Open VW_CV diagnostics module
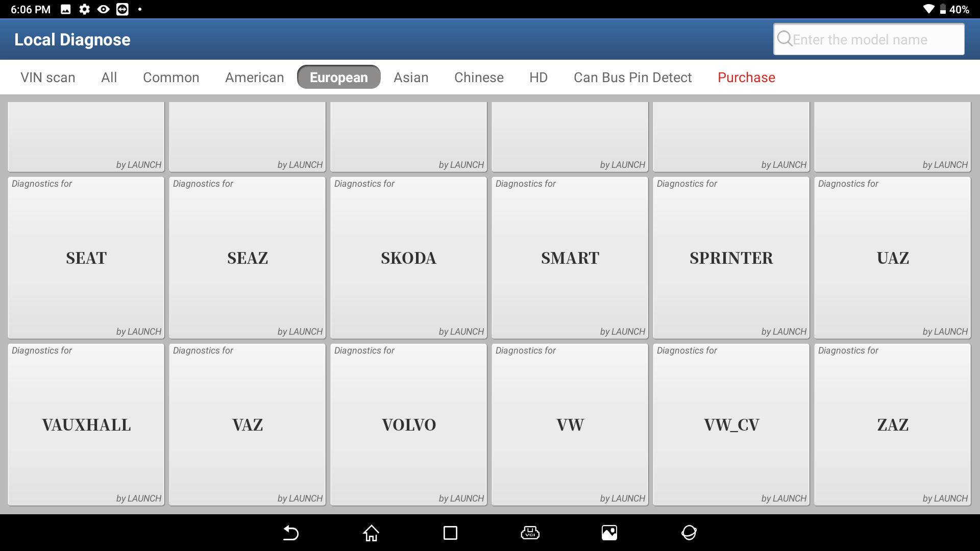 tap(731, 424)
